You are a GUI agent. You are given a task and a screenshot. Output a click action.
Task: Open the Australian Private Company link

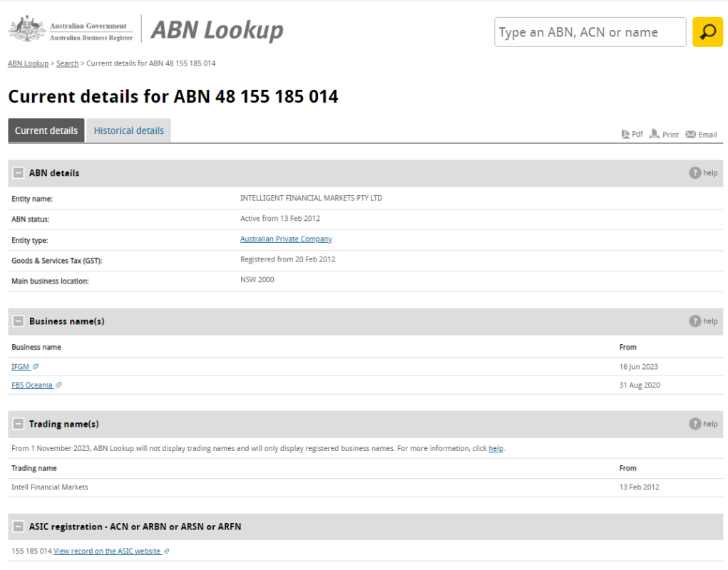click(x=286, y=239)
